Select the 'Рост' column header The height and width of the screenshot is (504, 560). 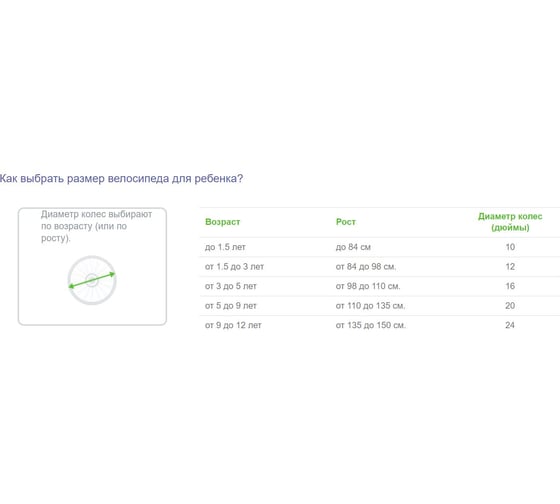click(346, 222)
